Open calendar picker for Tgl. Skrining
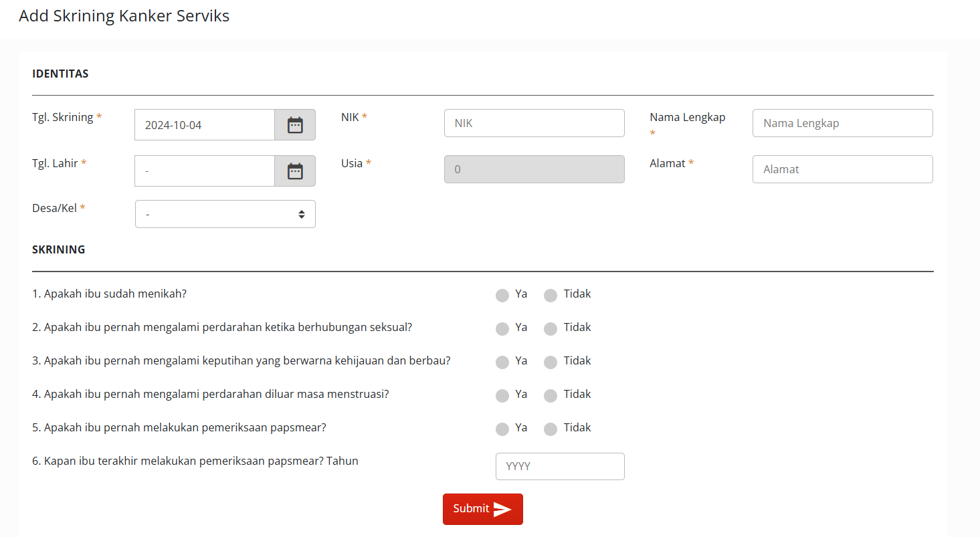The image size is (980, 537). coord(295,125)
